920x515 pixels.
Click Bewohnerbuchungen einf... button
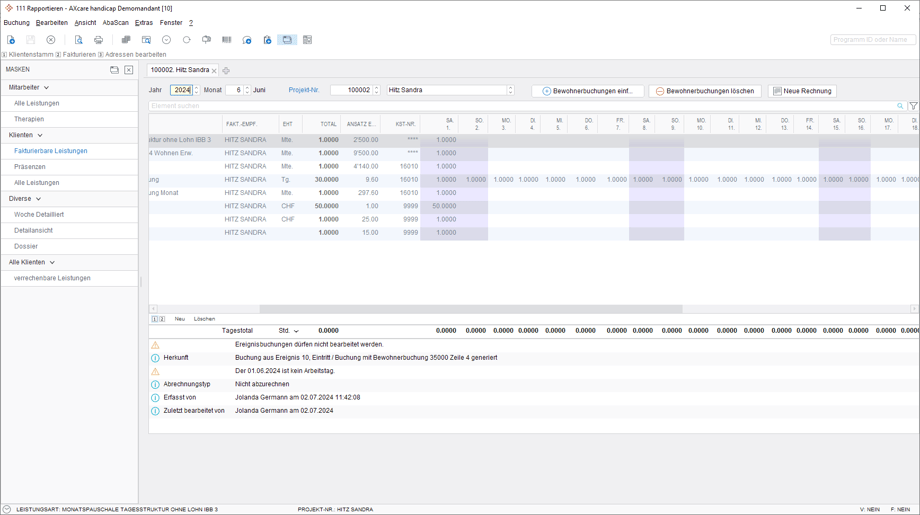[587, 91]
